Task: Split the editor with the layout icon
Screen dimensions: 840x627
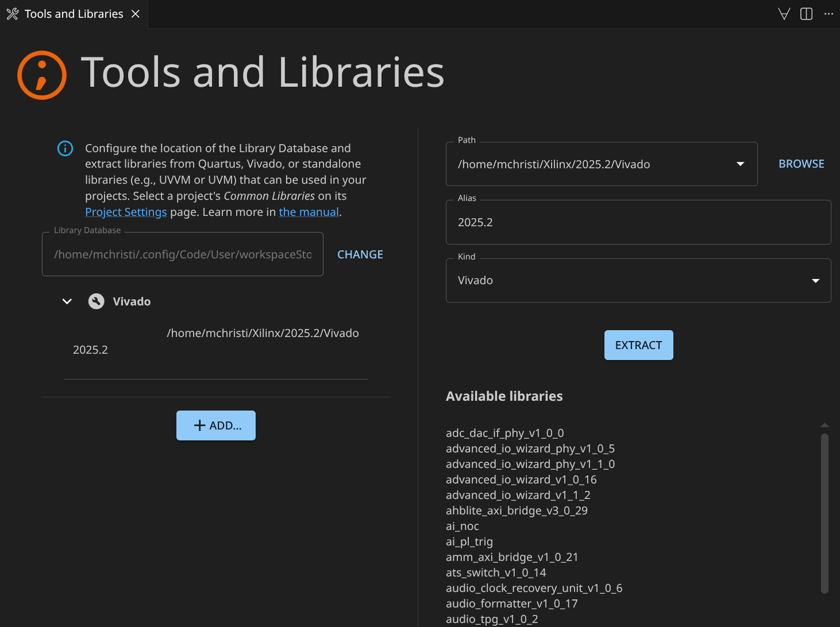Action: 806,14
